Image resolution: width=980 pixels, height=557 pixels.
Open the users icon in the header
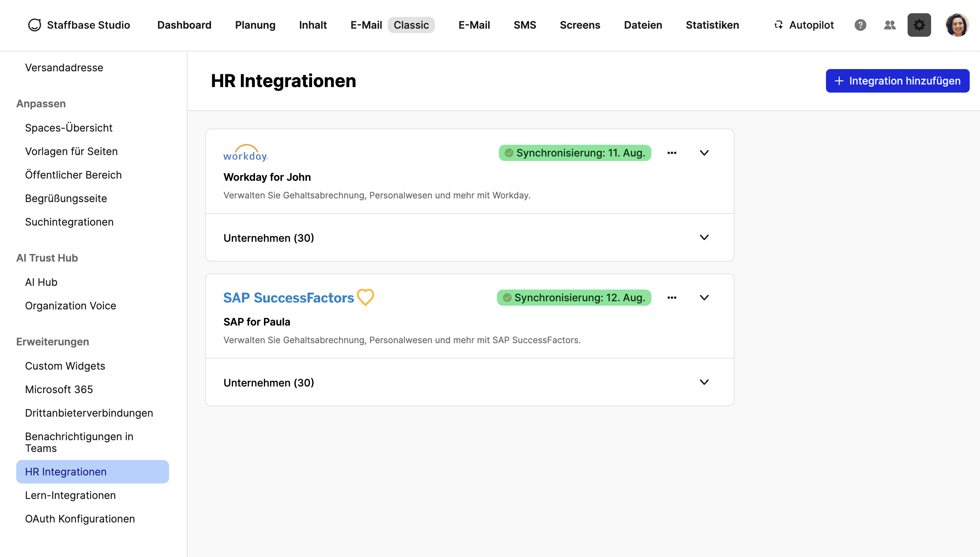coord(890,25)
